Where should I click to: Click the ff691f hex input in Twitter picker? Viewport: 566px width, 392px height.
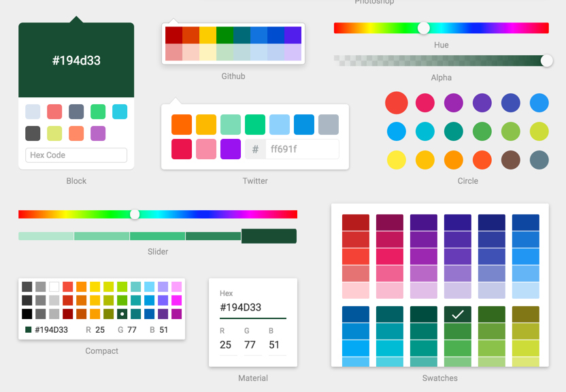click(x=303, y=149)
